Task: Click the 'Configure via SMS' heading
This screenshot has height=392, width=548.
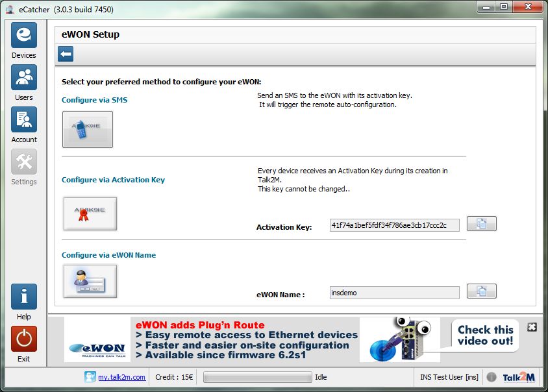Action: pos(94,100)
